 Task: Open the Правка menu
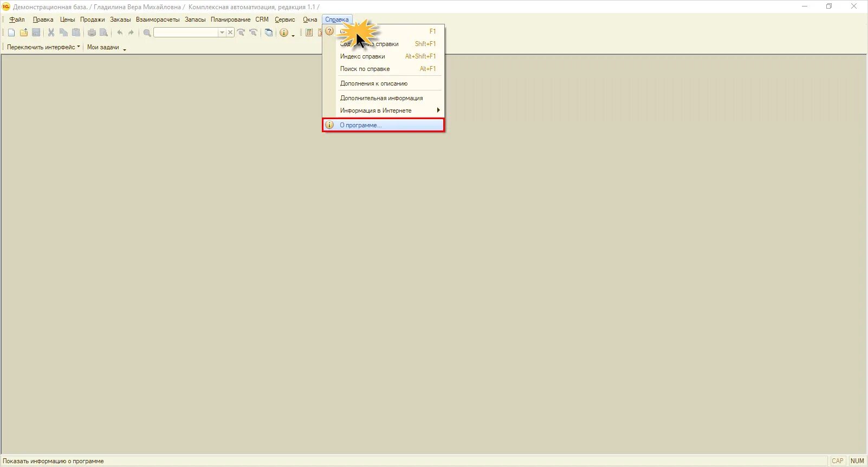43,20
